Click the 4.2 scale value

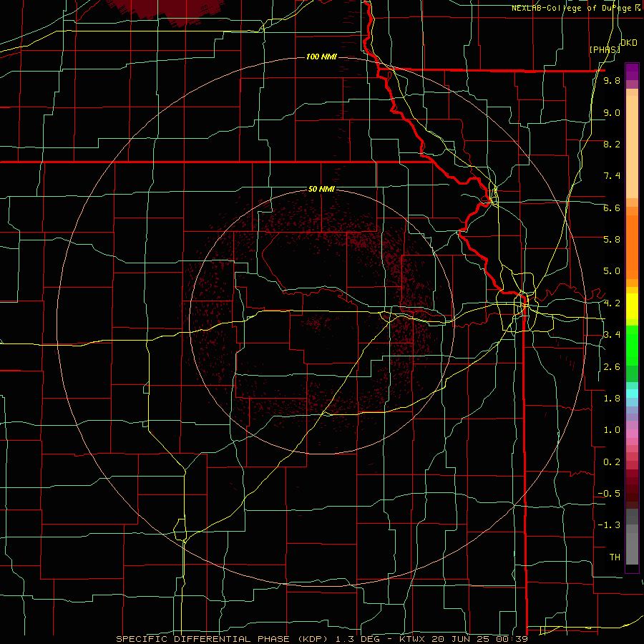[x=612, y=303]
